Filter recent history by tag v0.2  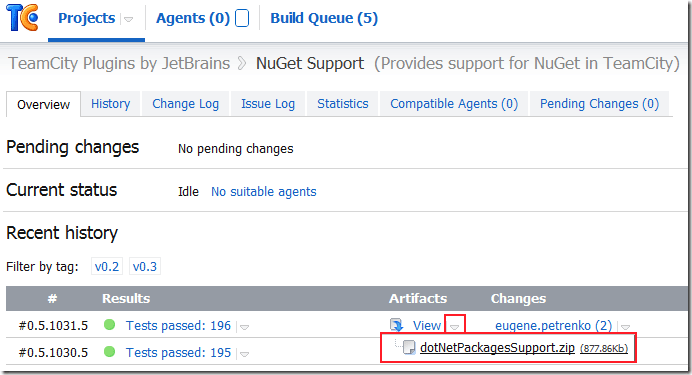[x=107, y=266]
